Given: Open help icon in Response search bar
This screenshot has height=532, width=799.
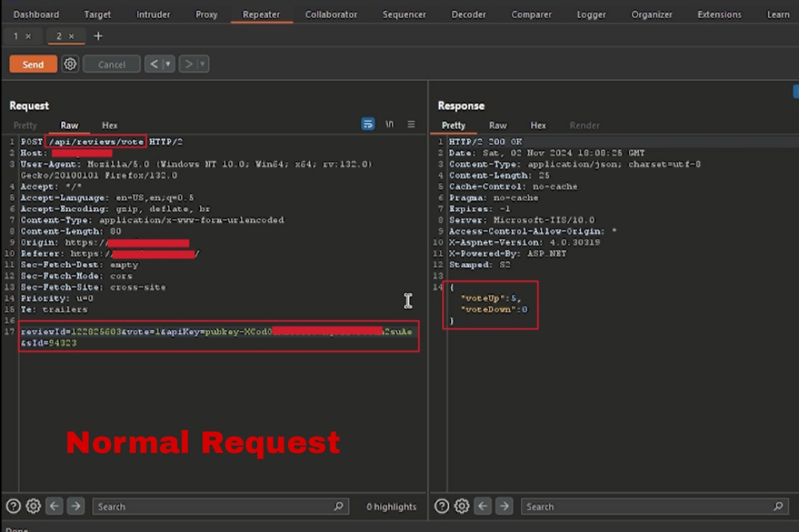Looking at the screenshot, I should tap(441, 506).
